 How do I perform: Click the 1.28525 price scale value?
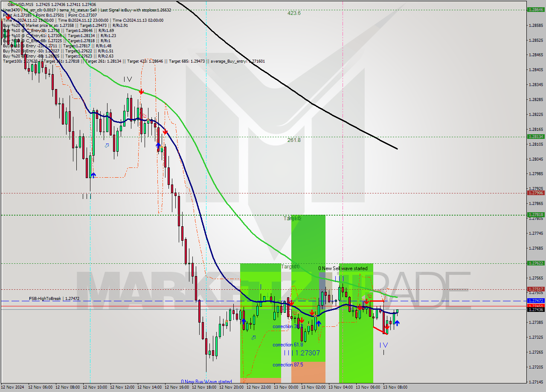(535, 40)
